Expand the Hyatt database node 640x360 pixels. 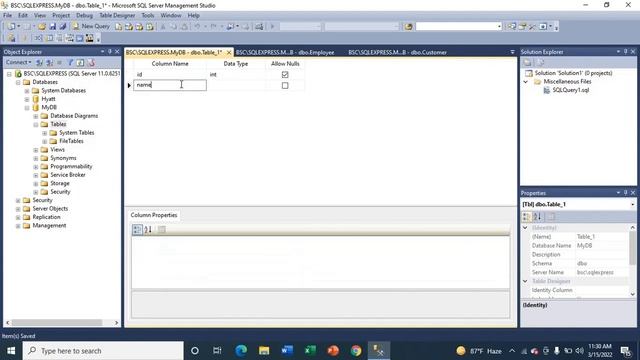[x=27, y=99]
